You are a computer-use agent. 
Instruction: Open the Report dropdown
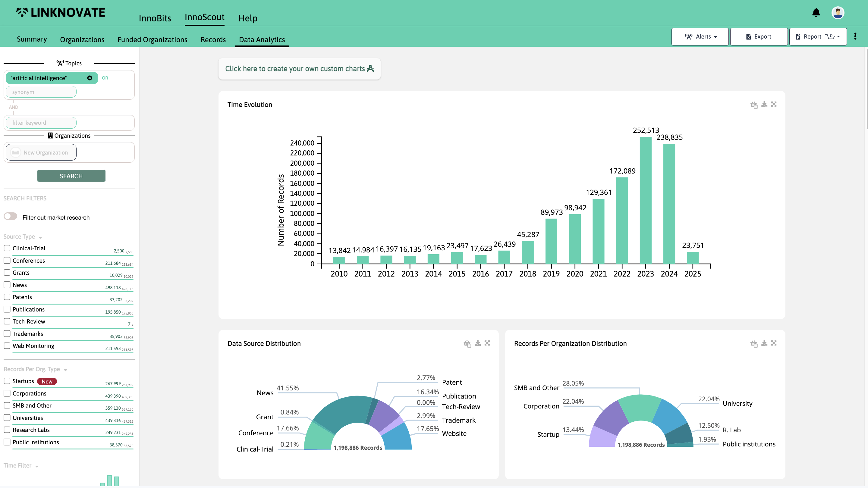(x=818, y=36)
